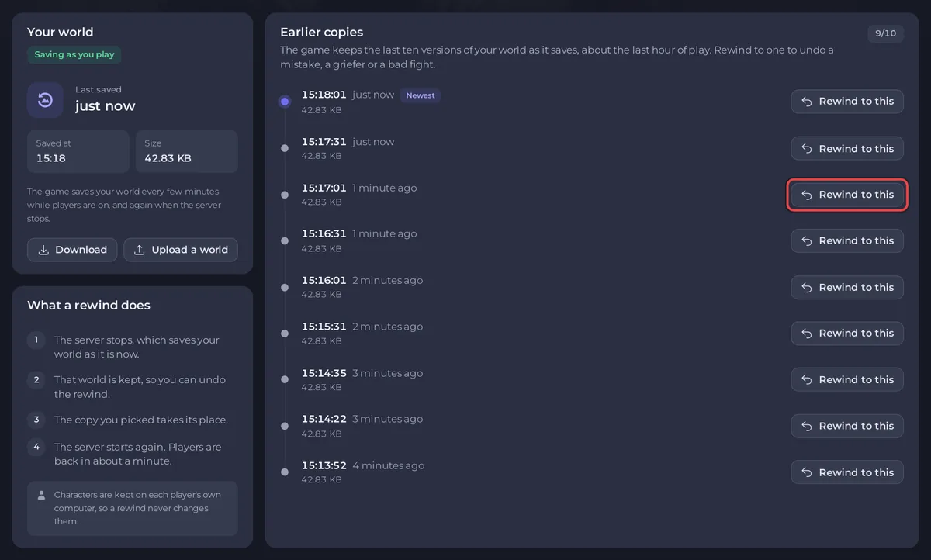Click the "15:18" Saved at value
Viewport: 931px width, 560px height.
pyautogui.click(x=51, y=158)
